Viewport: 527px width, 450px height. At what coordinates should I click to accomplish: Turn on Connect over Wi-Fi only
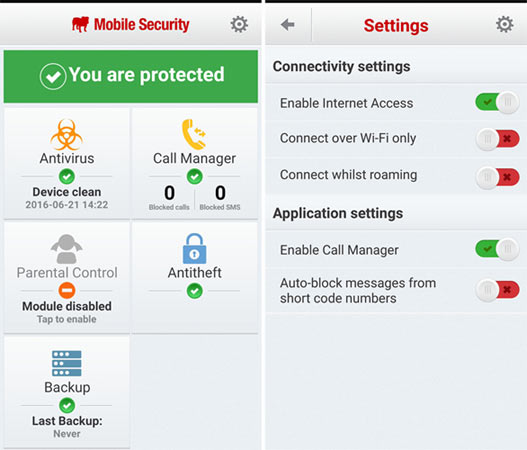point(497,139)
